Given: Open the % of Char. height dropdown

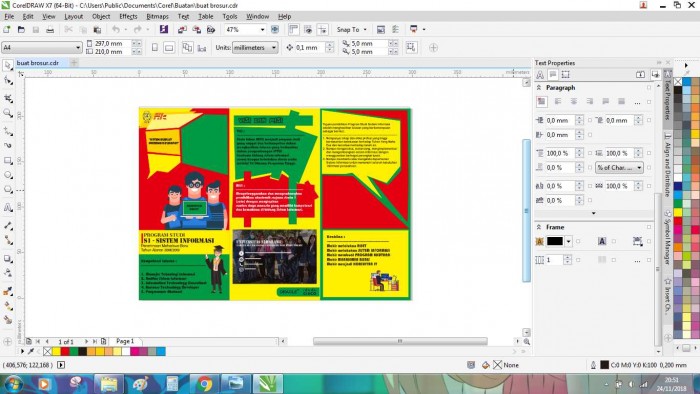Looking at the screenshot, I should tap(619, 167).
